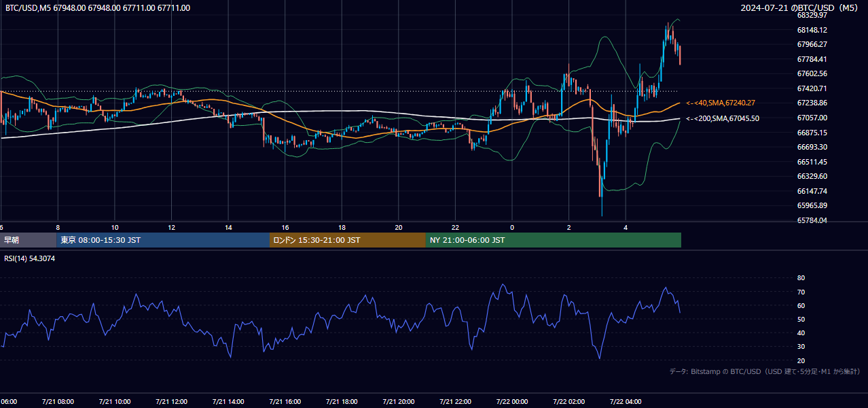Click the 7/21 22:00 time label
The width and height of the screenshot is (868, 408).
455,402
